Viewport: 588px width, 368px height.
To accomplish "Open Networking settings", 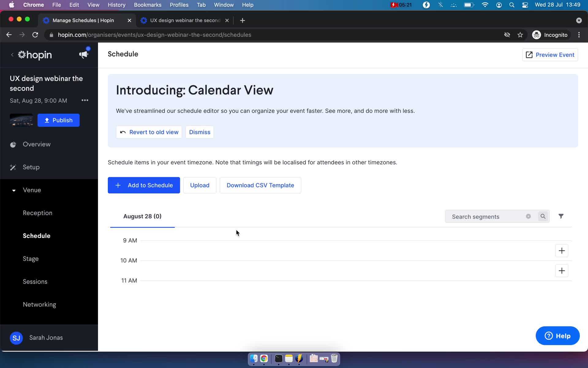I will 40,305.
